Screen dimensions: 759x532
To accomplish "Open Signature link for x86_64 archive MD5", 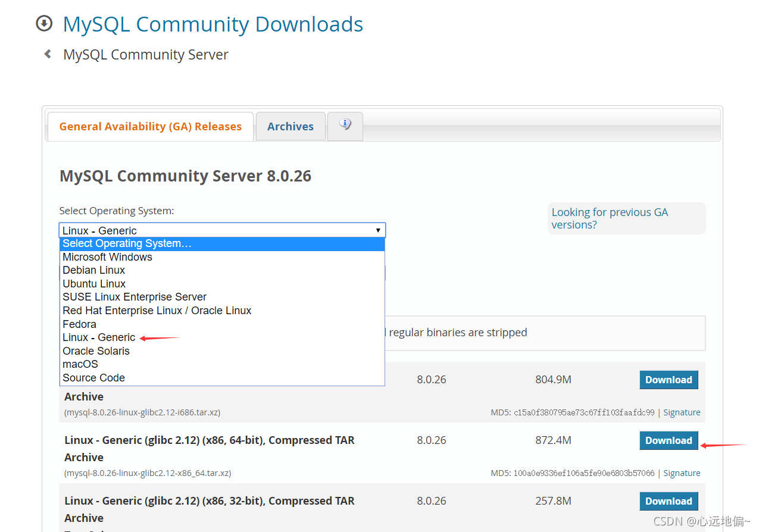I will point(682,473).
